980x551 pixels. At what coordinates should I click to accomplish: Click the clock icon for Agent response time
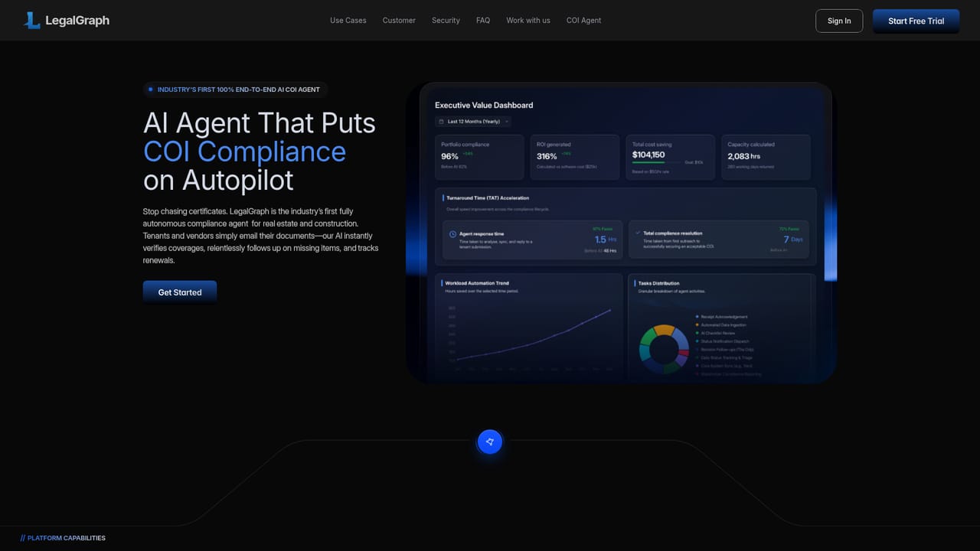pos(452,233)
